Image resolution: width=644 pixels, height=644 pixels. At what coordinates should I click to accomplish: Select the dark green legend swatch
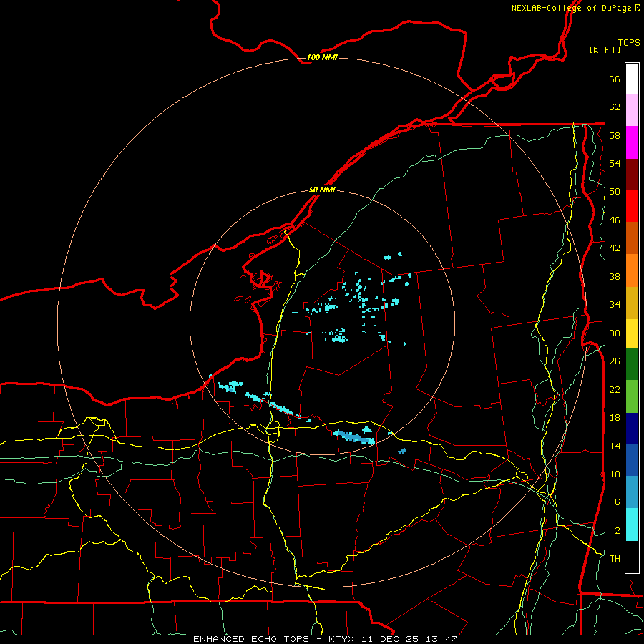click(632, 364)
